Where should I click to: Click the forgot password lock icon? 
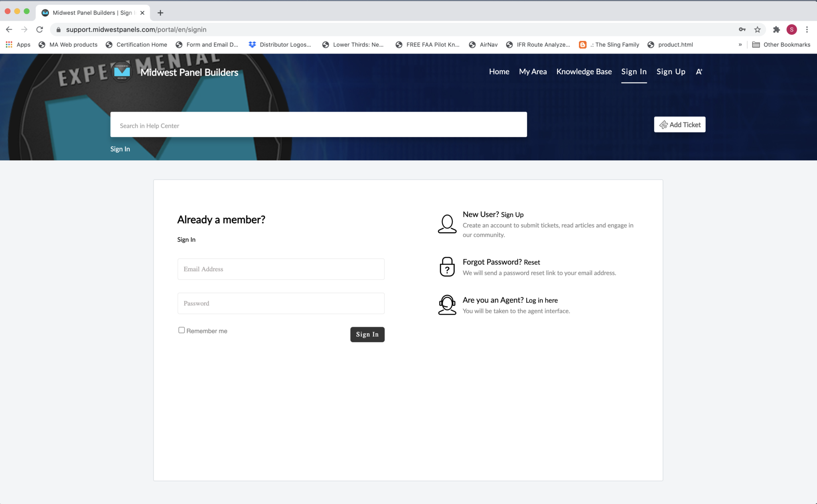tap(447, 267)
